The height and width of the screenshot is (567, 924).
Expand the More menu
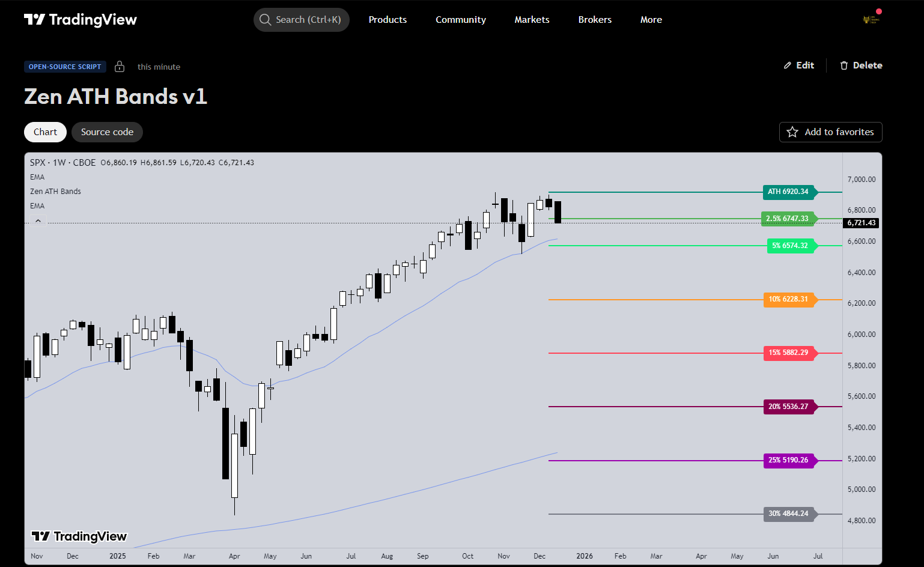point(651,20)
